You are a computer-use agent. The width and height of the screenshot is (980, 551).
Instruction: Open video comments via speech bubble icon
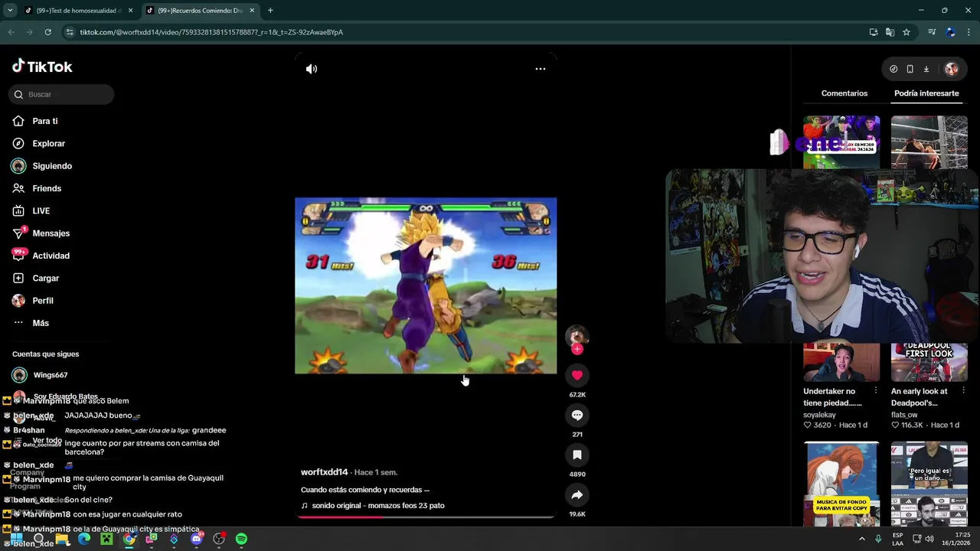pyautogui.click(x=577, y=415)
